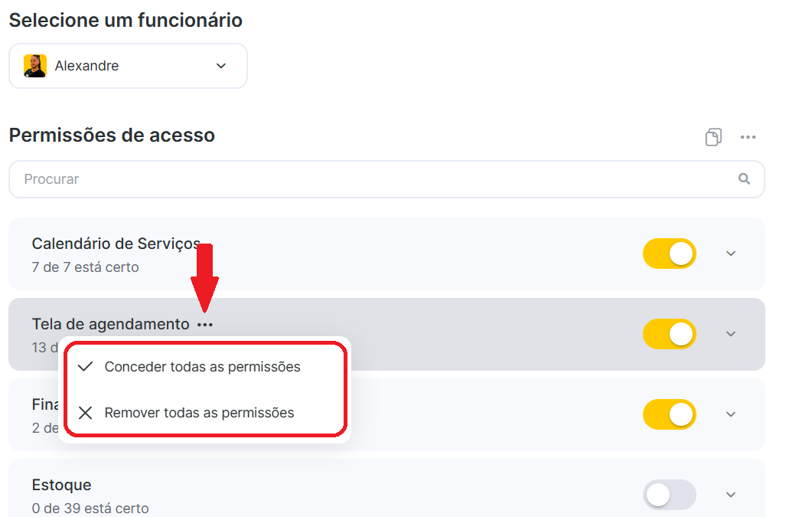
Task: Click the Calendário de Serviços title
Action: coord(116,244)
